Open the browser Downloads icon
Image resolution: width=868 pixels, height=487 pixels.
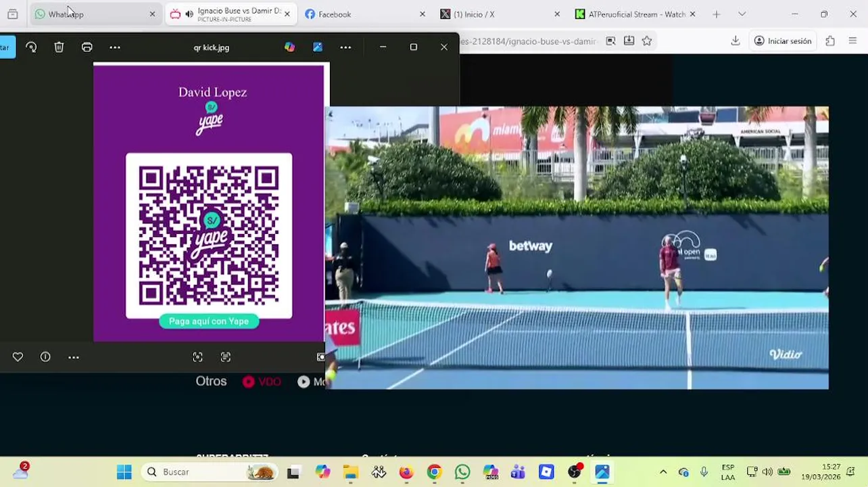736,41
